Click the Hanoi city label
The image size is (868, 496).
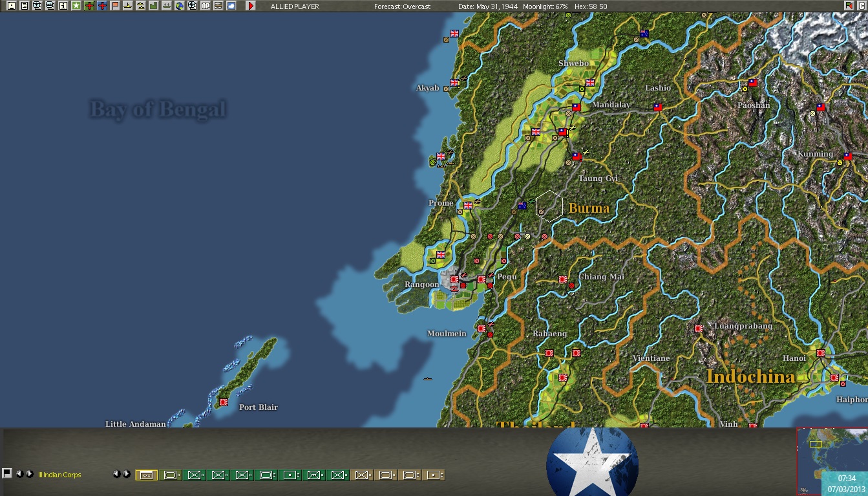click(x=794, y=358)
